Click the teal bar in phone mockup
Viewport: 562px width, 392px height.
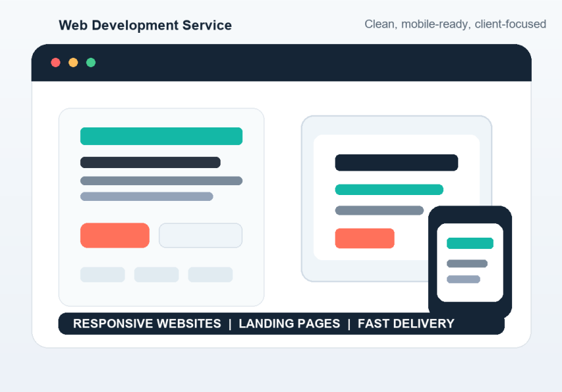(470, 244)
